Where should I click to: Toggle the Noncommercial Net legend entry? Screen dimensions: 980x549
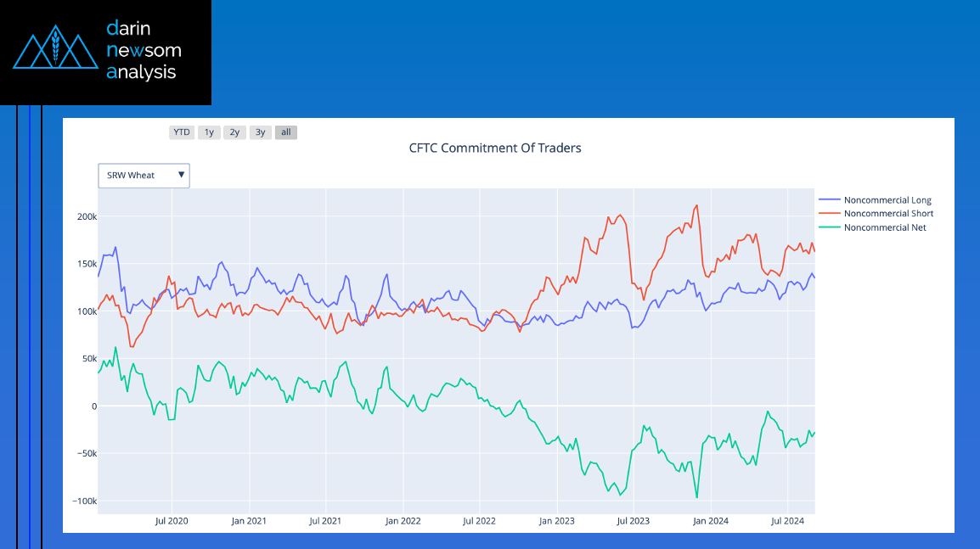(885, 227)
